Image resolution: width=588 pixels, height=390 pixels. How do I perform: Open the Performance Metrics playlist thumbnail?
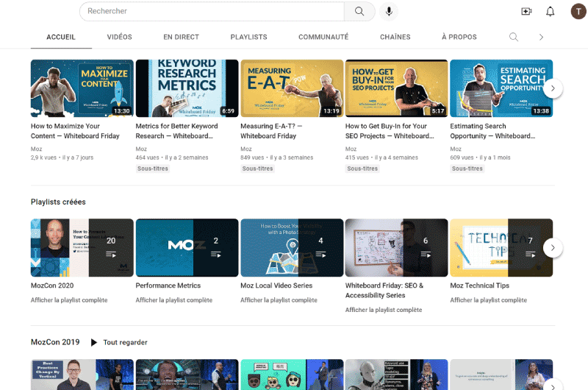187,248
